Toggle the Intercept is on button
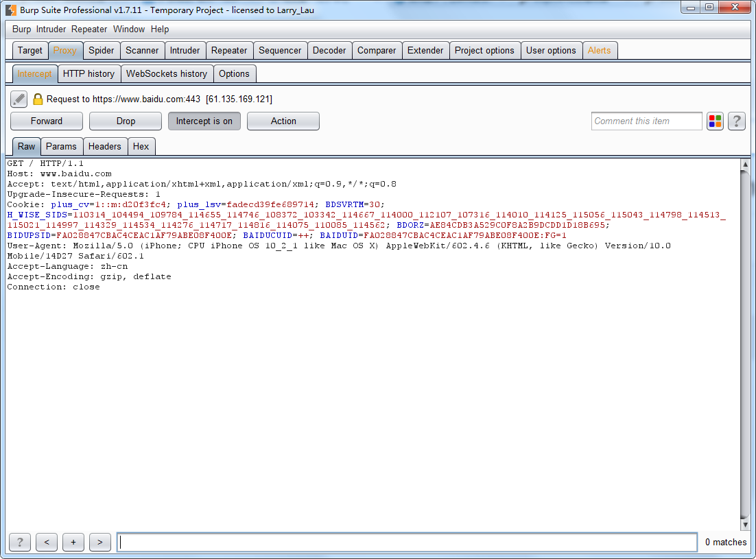This screenshot has height=559, width=756. (204, 121)
